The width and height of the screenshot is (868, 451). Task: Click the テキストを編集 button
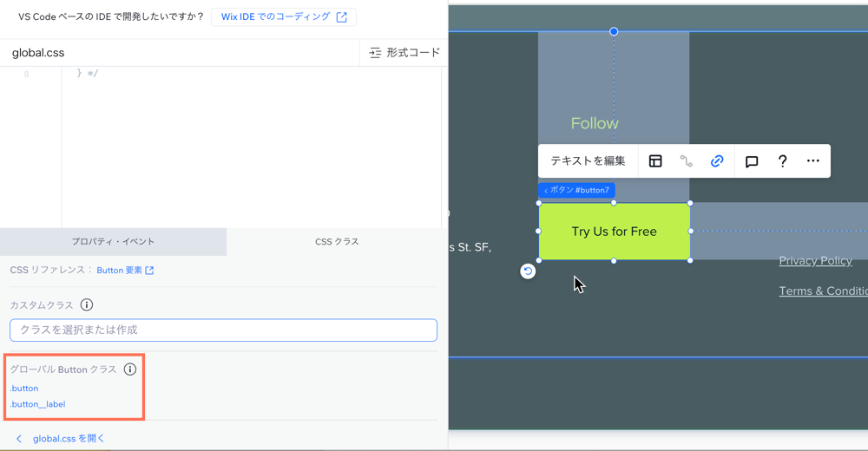tap(588, 161)
